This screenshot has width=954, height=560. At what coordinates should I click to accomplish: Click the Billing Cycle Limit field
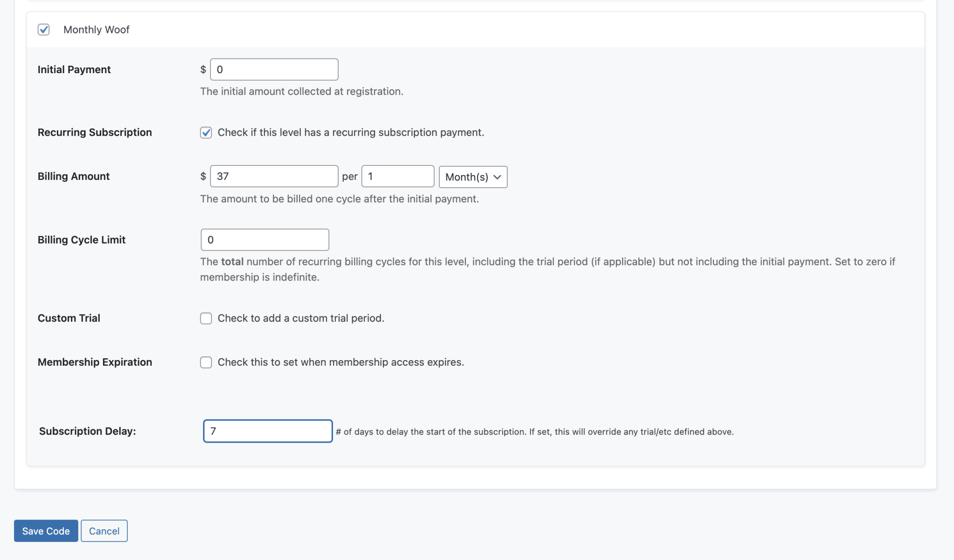pos(265,239)
